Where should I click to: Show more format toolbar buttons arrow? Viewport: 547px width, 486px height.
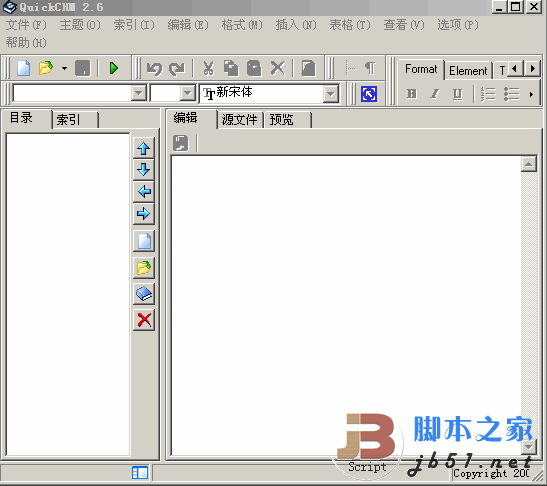(x=531, y=94)
